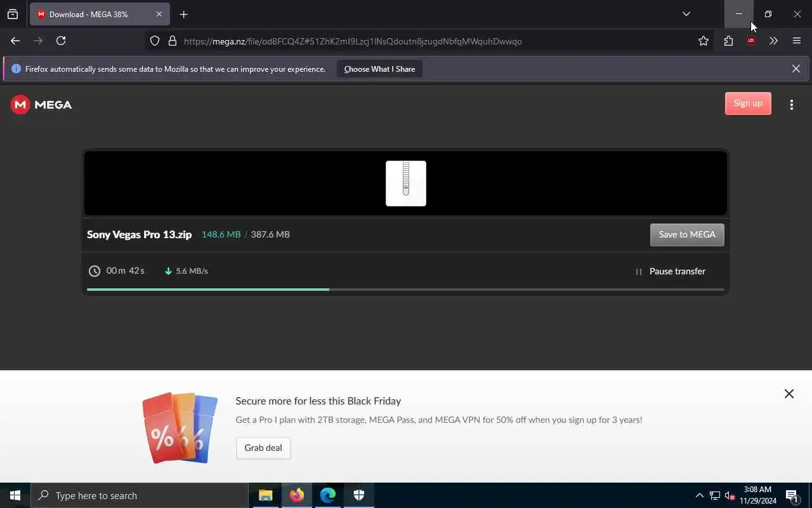Minimize the Firefox window
This screenshot has width=812, height=508.
pyautogui.click(x=739, y=14)
